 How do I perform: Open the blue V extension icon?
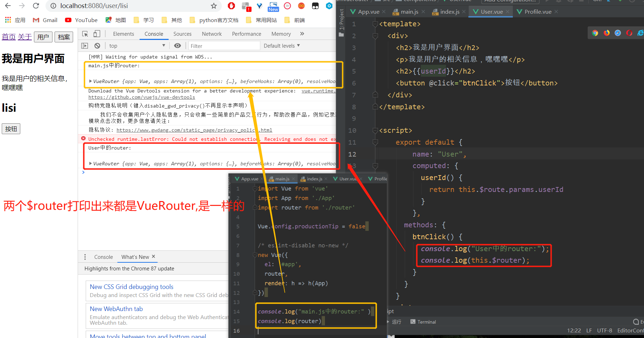tap(259, 6)
